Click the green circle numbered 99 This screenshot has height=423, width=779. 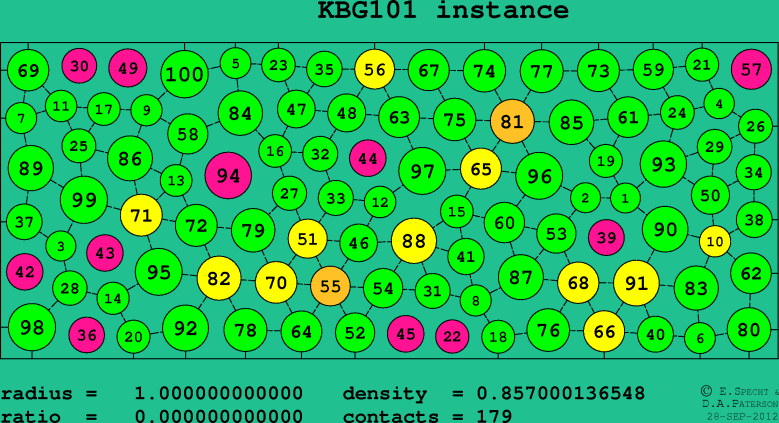(84, 200)
